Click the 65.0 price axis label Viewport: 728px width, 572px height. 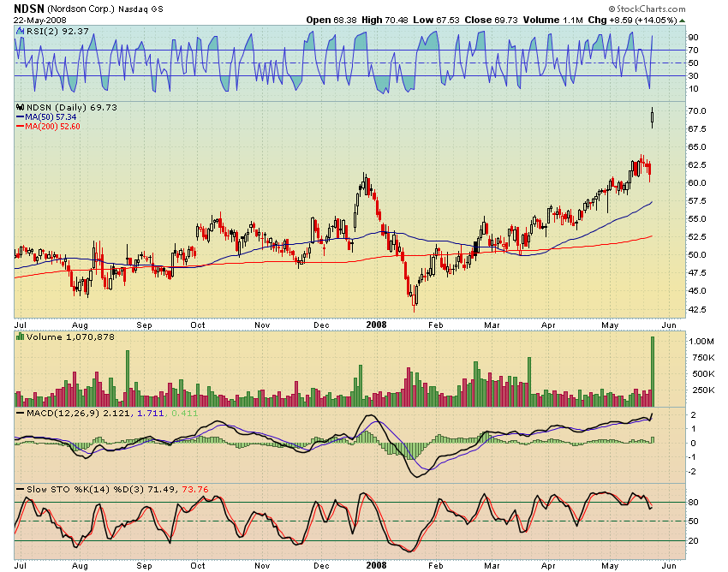click(696, 146)
